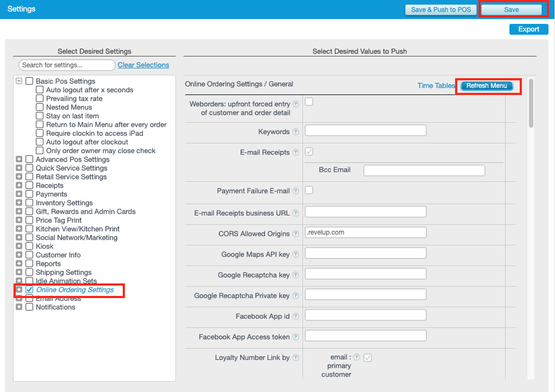Expand the Payments settings category

tap(19, 194)
